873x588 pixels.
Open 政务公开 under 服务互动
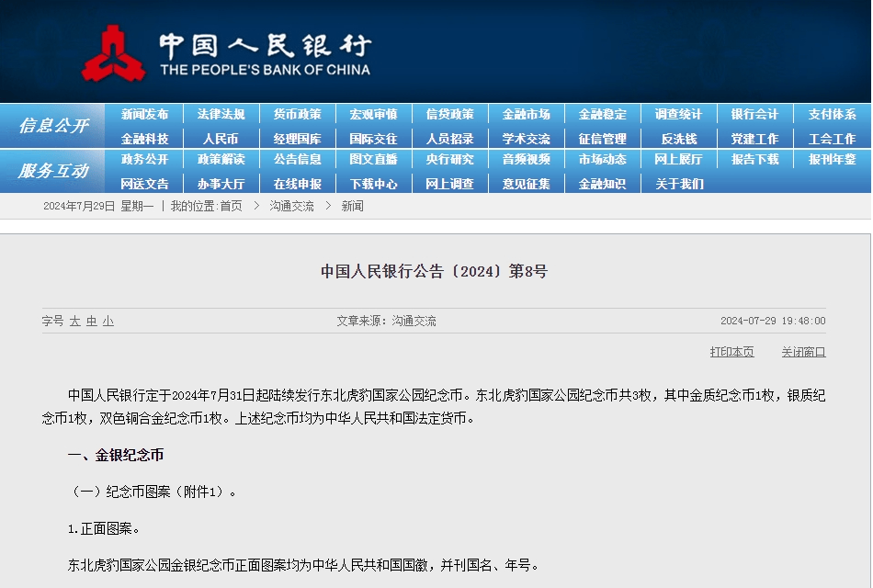tap(145, 159)
